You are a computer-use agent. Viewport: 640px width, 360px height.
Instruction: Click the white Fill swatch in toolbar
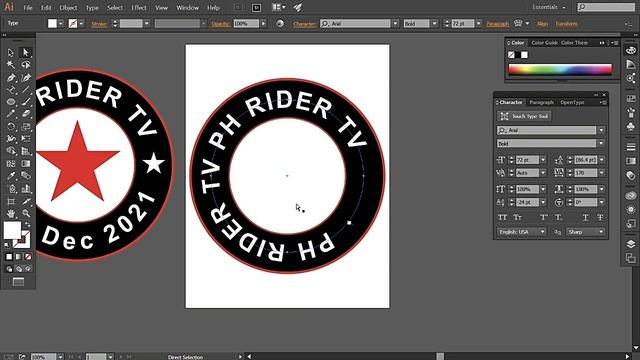click(x=12, y=230)
